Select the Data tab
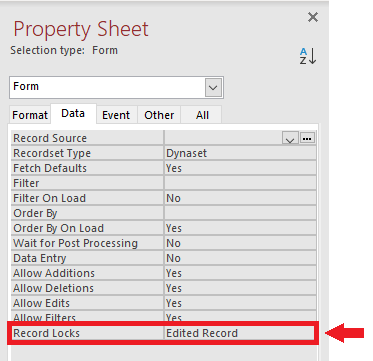 (x=73, y=113)
